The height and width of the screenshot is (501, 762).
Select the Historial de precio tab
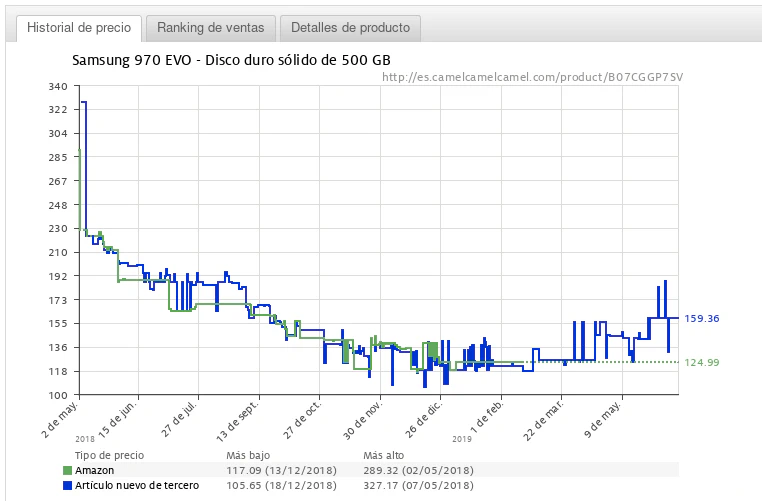[x=79, y=27]
